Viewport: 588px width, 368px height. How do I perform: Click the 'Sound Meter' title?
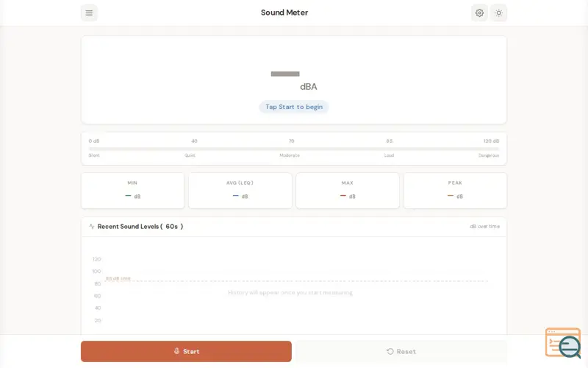(284, 13)
